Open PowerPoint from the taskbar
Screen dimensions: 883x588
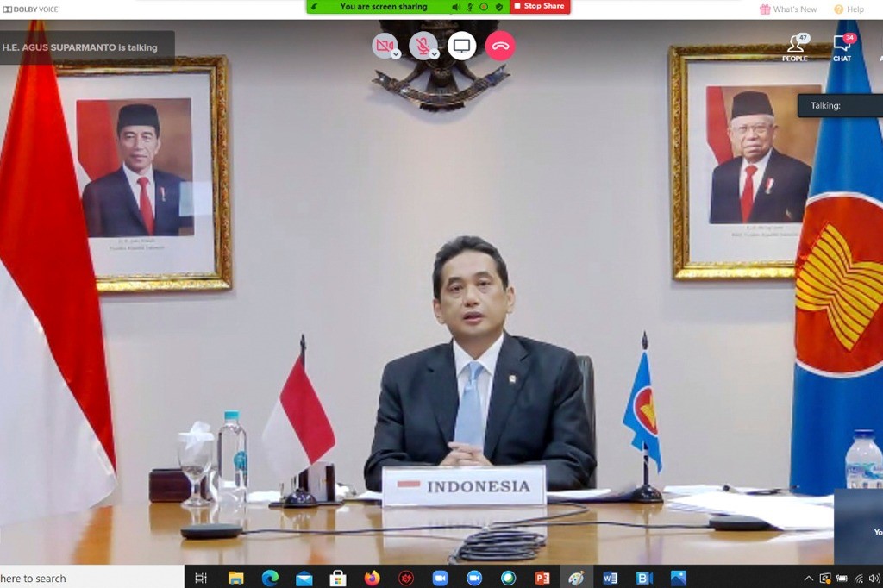(543, 578)
